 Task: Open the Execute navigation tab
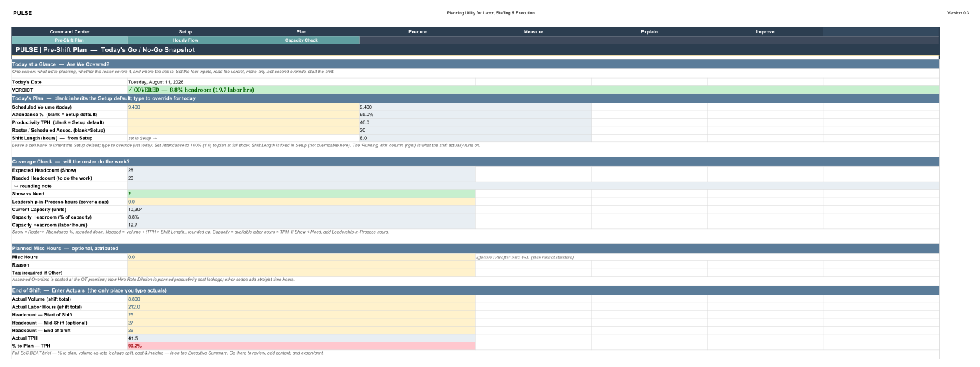[x=417, y=32]
